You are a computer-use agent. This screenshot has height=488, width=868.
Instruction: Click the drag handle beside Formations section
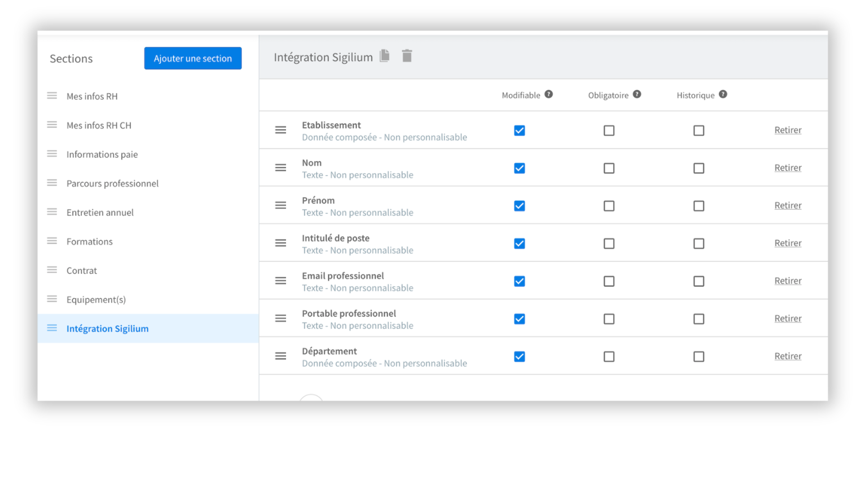52,241
